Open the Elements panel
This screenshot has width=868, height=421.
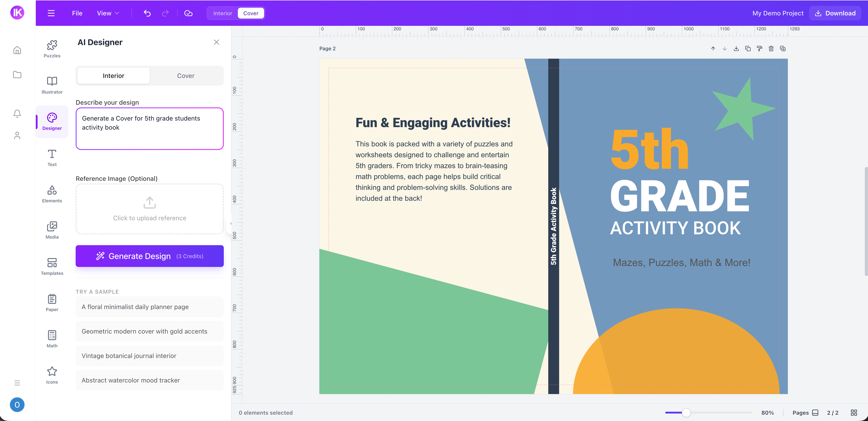(x=52, y=194)
